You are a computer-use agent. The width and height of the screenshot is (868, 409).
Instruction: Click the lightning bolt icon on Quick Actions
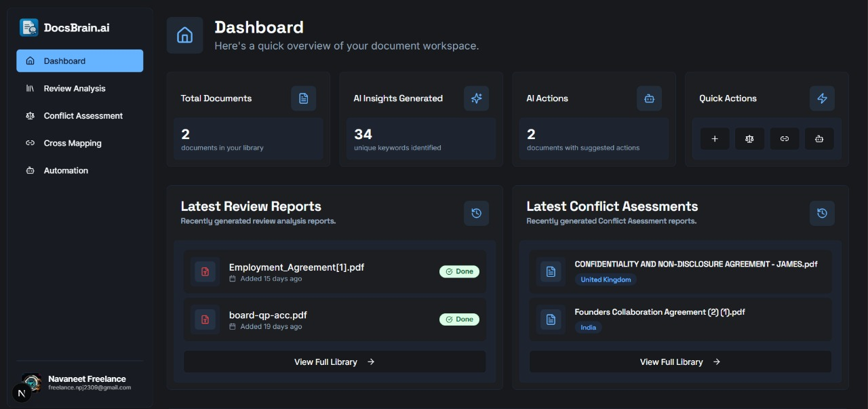tap(822, 98)
